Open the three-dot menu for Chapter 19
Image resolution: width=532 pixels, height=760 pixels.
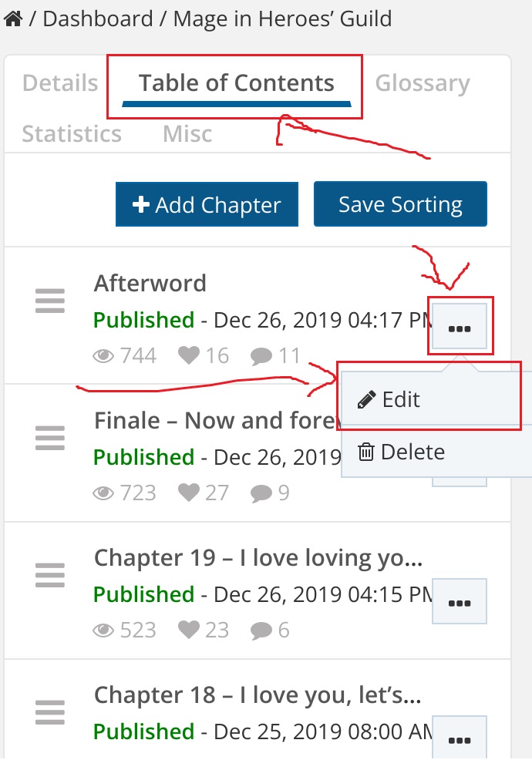(x=460, y=602)
